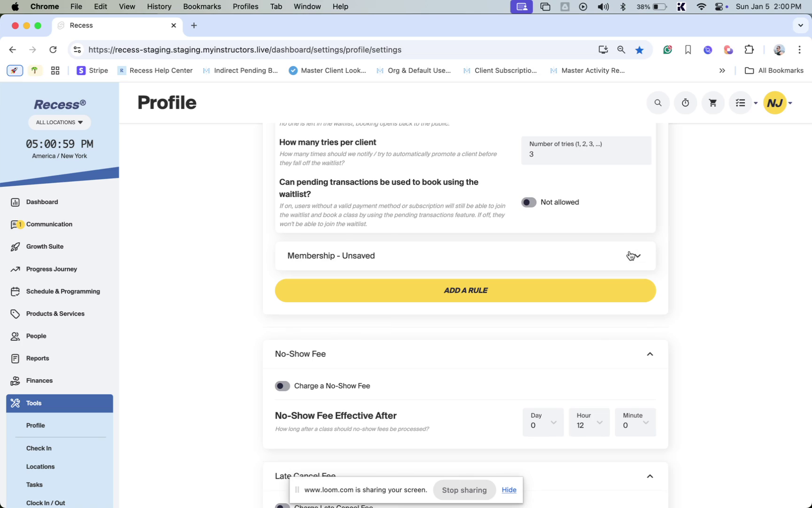Open the Bookmarks menu in menu bar
This screenshot has height=508, width=812.
(x=202, y=7)
